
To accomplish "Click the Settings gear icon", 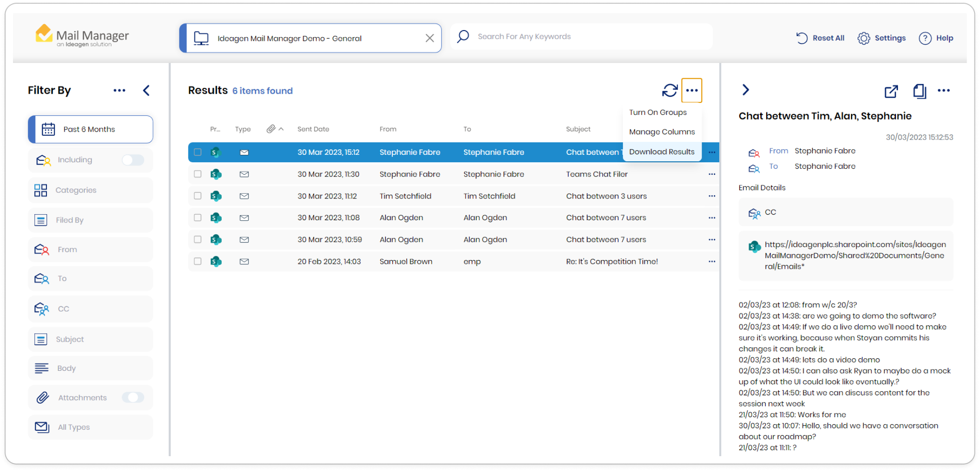I will click(864, 38).
